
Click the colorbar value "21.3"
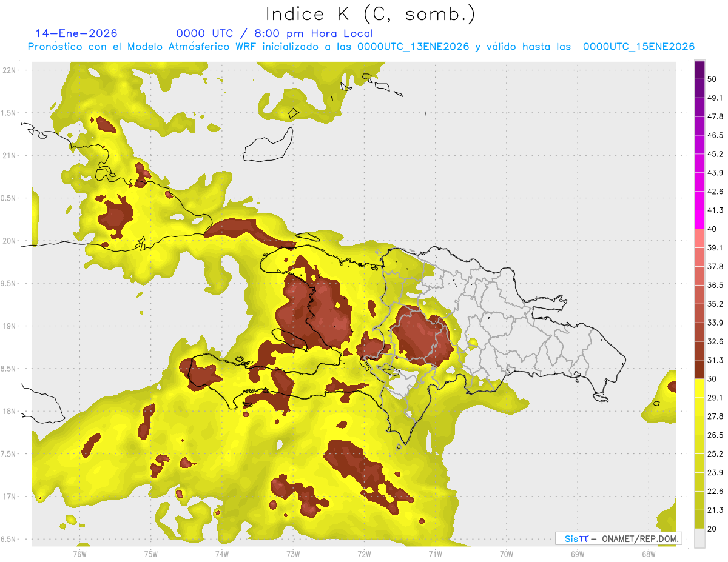715,510
